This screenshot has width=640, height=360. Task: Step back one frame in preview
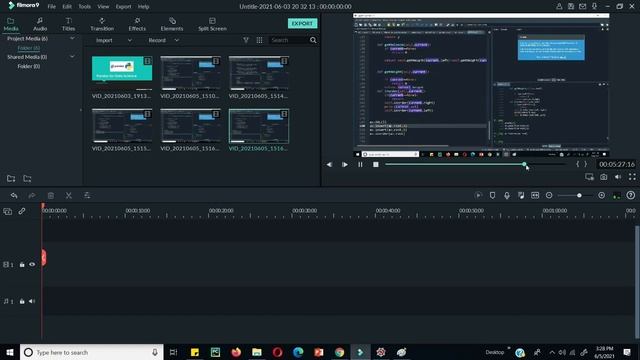point(329,164)
